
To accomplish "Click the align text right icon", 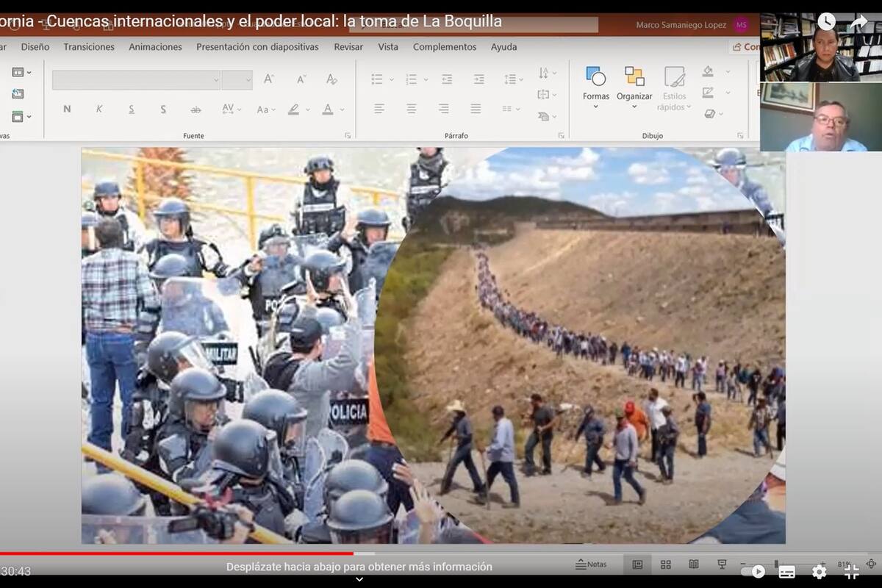I will click(x=443, y=109).
